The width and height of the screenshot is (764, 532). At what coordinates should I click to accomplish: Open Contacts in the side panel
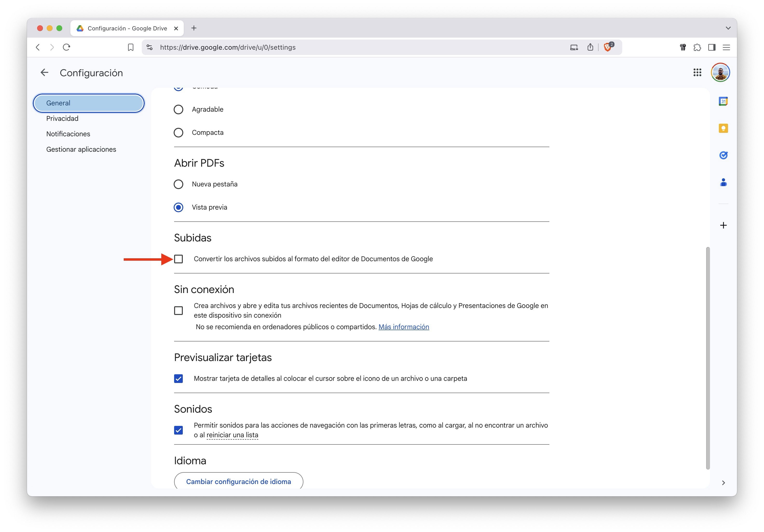(723, 182)
